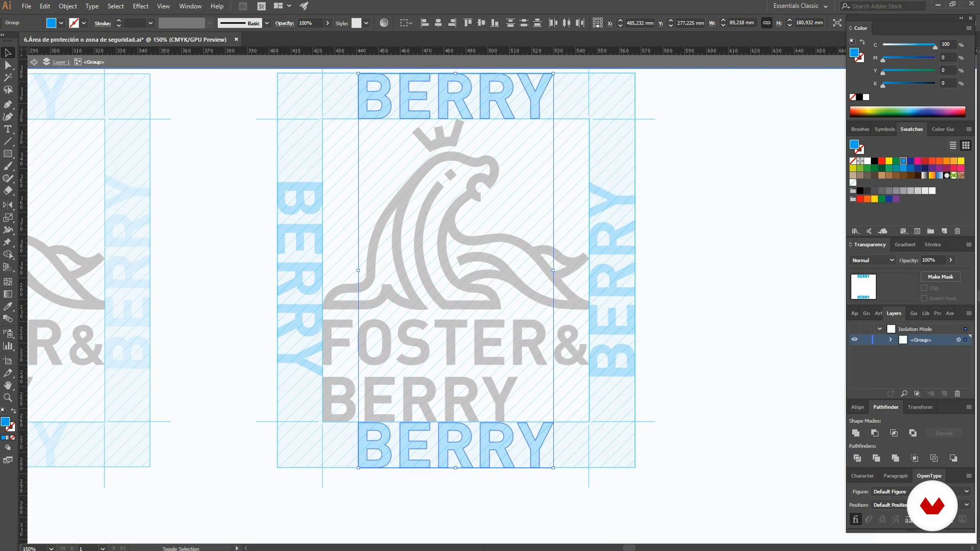This screenshot has height=551, width=980.
Task: Select the Eraser tool
Action: pos(8,191)
